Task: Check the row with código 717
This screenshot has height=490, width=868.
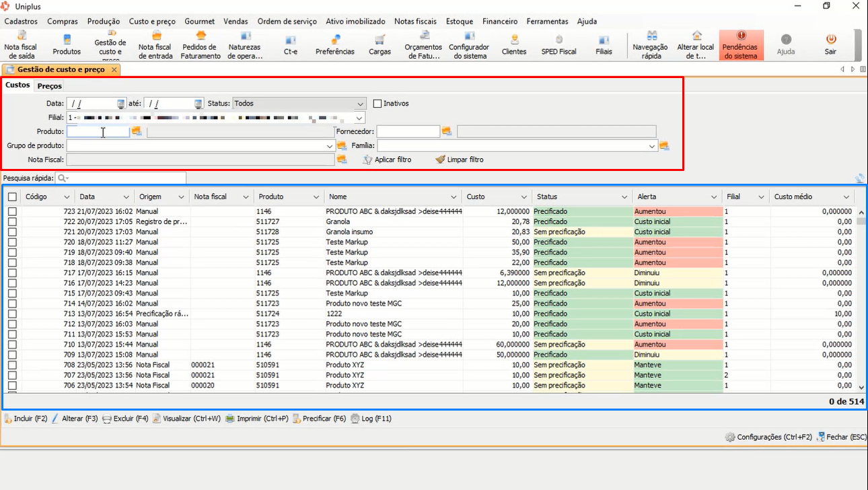Action: pyautogui.click(x=12, y=273)
